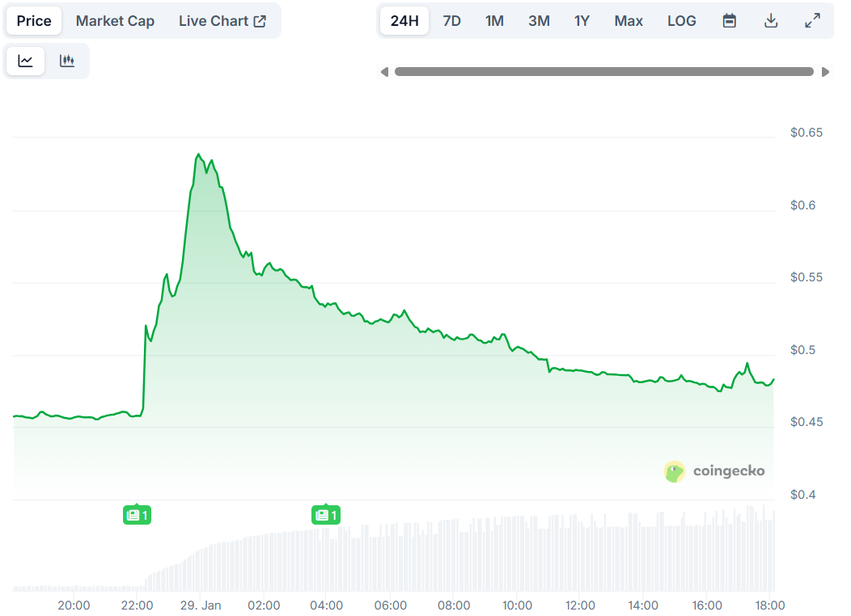Click the right arrow of range scrollbar
Viewport: 851px width, 616px height.
point(825,72)
